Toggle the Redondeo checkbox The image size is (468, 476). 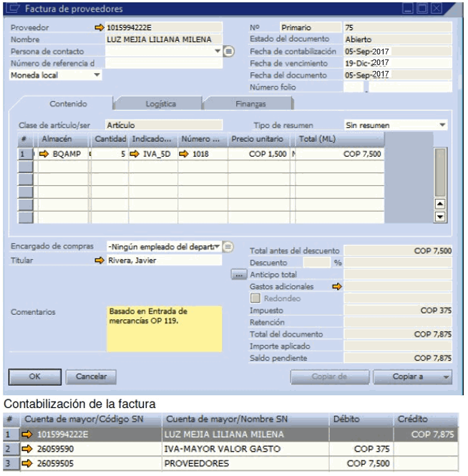point(254,298)
